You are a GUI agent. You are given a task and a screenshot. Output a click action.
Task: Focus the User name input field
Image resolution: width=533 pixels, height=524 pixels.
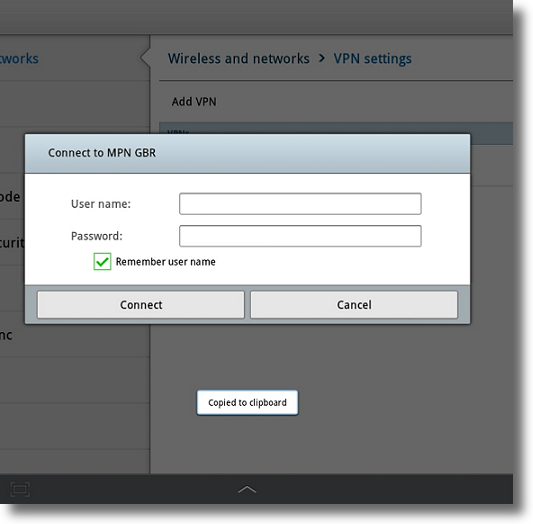(x=300, y=204)
